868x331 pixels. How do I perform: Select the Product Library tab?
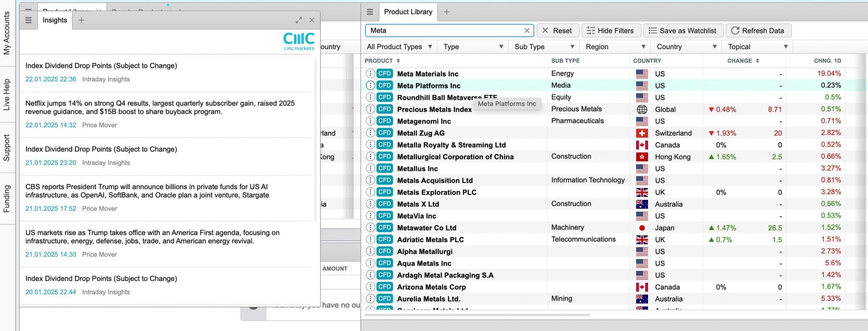tap(408, 12)
